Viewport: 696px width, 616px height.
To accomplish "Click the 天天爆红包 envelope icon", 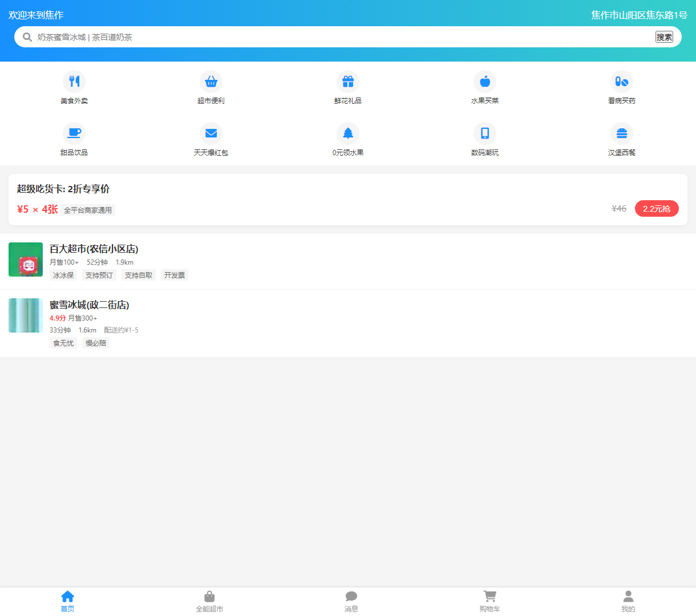I will pyautogui.click(x=211, y=133).
